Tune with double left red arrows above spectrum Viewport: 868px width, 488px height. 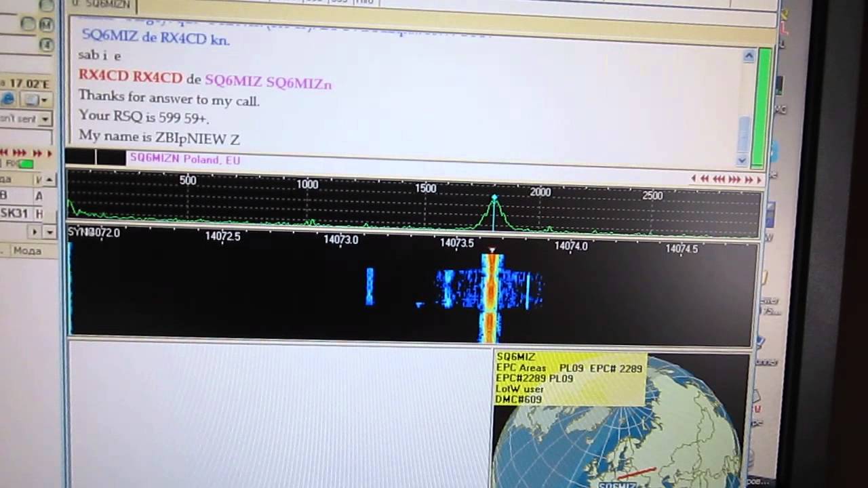point(704,179)
